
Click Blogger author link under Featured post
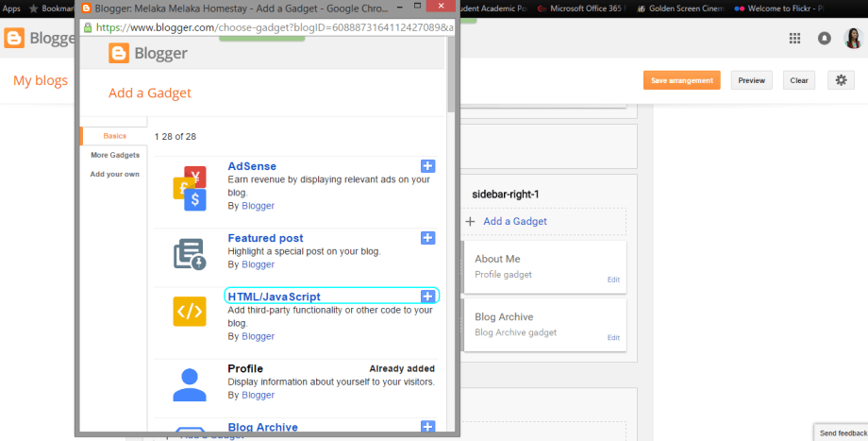[x=258, y=264]
